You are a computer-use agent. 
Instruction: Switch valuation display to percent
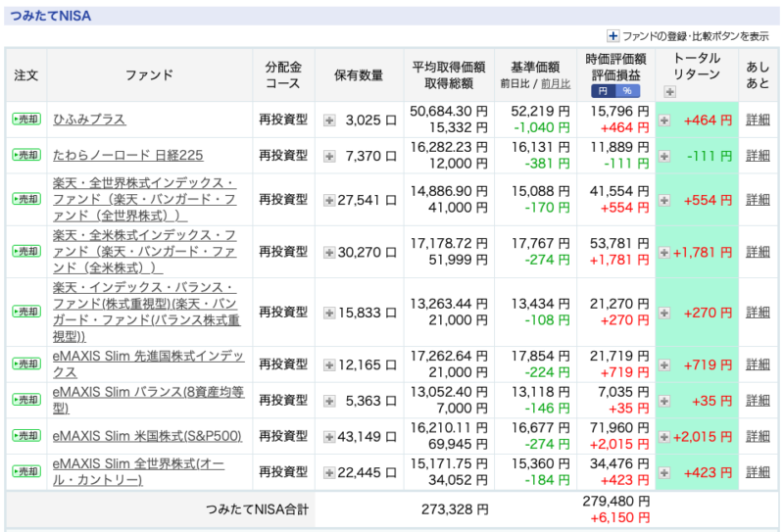pos(626,91)
